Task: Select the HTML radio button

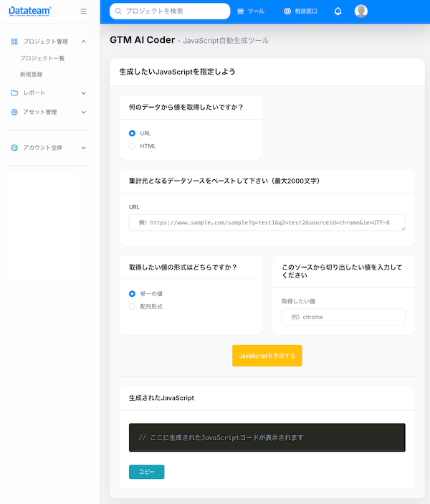Action: (132, 146)
